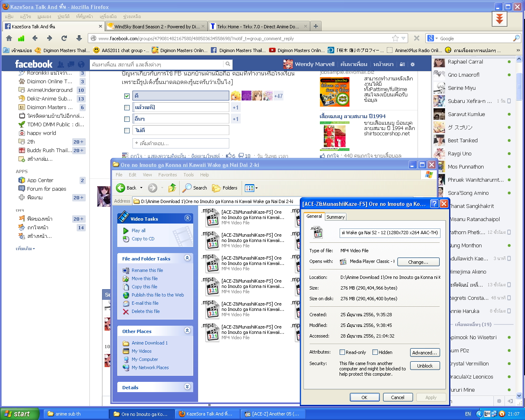Show more bookmarks with the chevron

coord(518,50)
